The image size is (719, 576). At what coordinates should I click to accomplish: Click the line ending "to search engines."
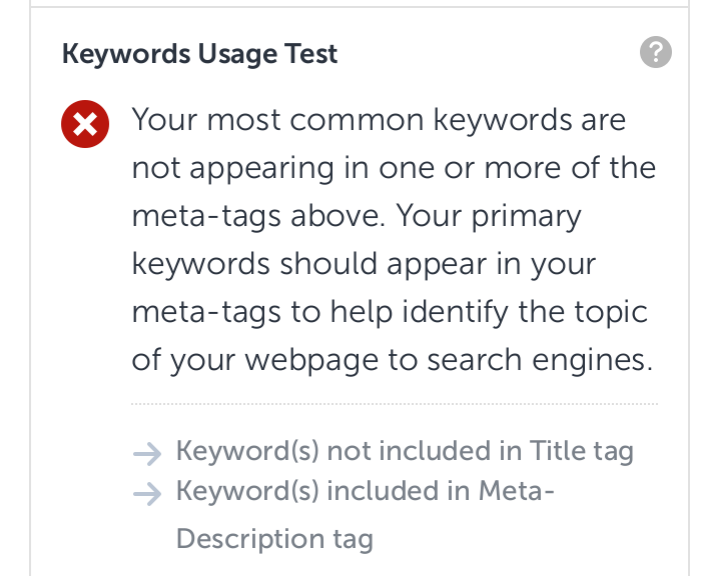click(392, 358)
